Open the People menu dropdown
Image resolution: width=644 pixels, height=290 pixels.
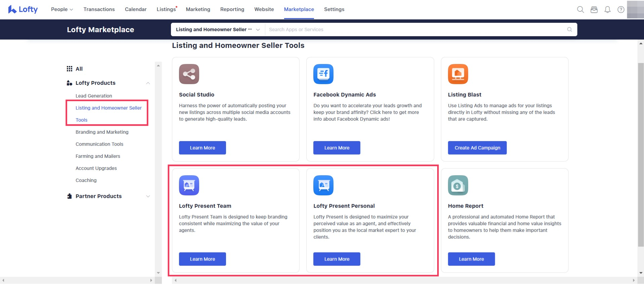62,9
